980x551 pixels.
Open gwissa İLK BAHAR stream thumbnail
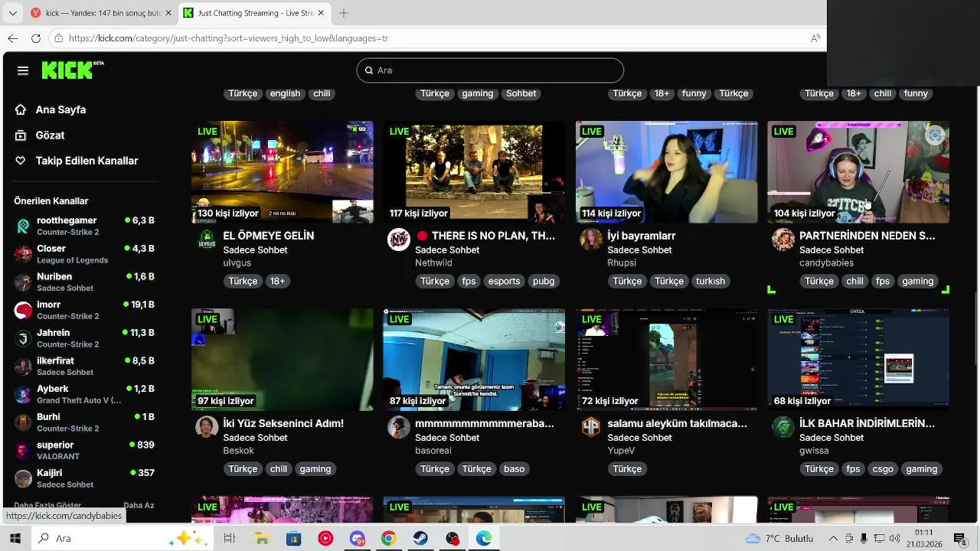(858, 360)
